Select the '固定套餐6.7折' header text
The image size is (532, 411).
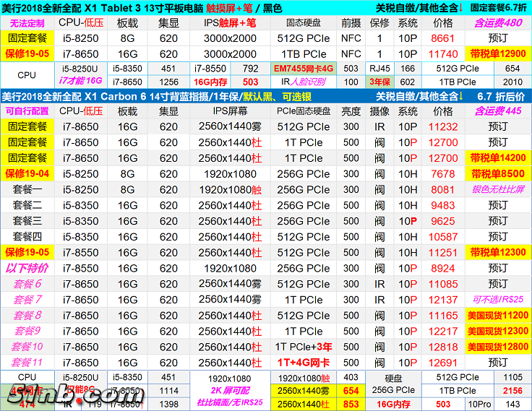coord(499,7)
